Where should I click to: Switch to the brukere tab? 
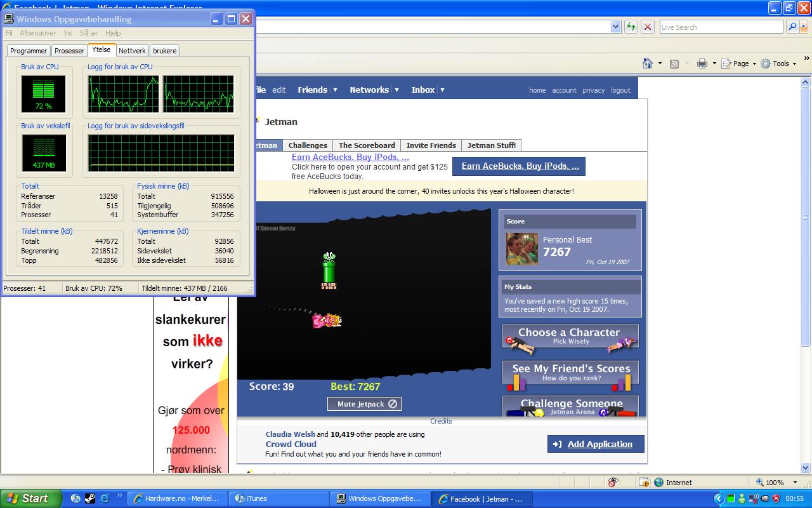[x=165, y=51]
